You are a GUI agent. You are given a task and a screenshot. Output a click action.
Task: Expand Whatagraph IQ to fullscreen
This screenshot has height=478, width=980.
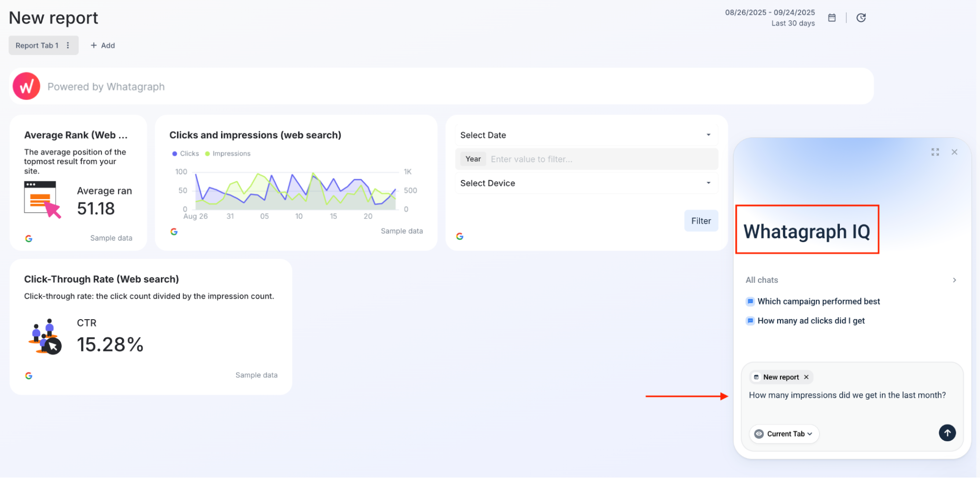935,151
